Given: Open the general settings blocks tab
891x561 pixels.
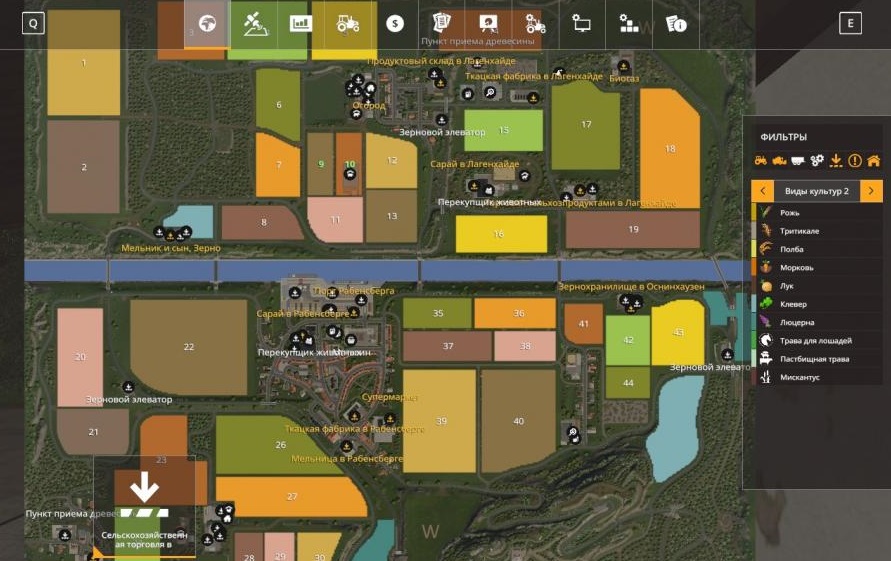Looking at the screenshot, I should [x=629, y=24].
